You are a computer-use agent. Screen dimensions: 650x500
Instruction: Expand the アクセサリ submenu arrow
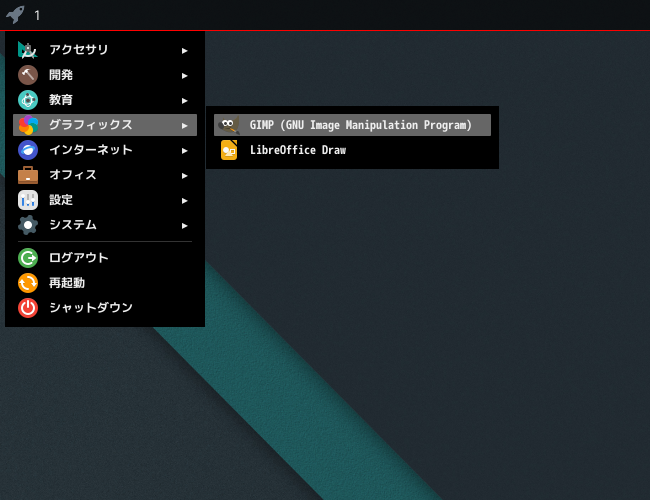(184, 51)
